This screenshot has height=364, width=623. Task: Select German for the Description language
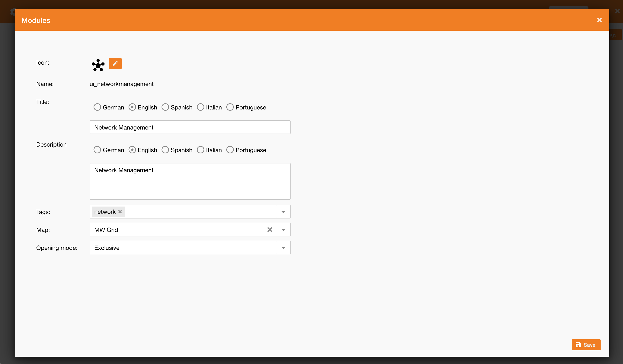click(x=97, y=150)
